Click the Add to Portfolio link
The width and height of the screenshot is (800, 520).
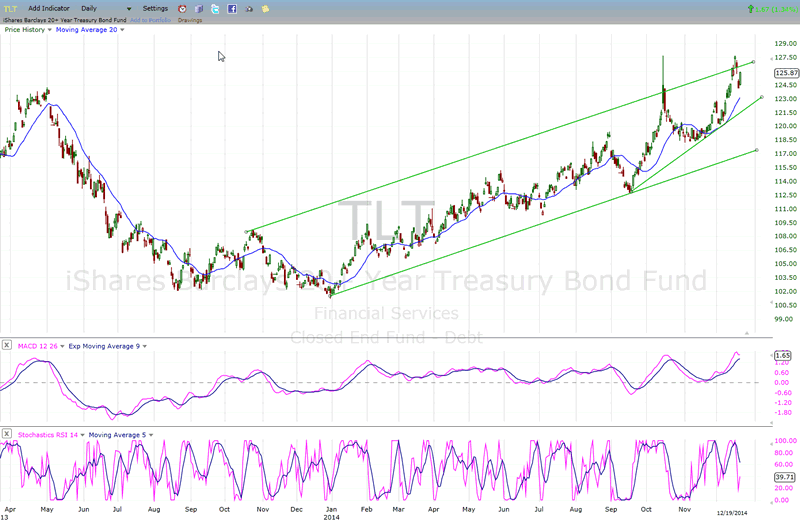150,20
